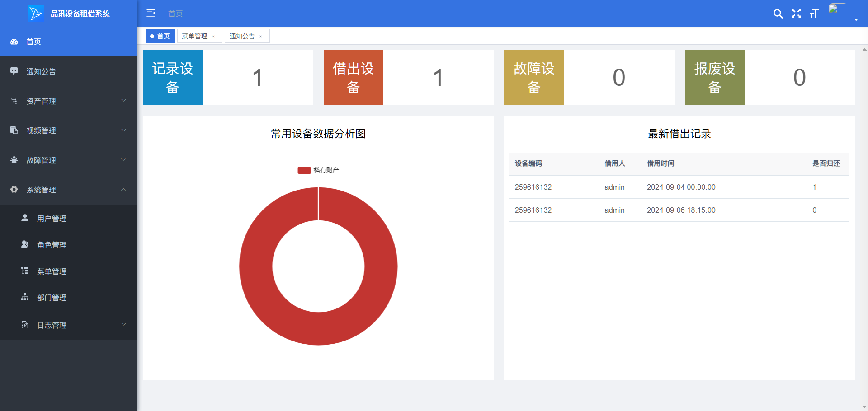
Task: Click the edit icon beside 日志管理
Action: point(25,325)
